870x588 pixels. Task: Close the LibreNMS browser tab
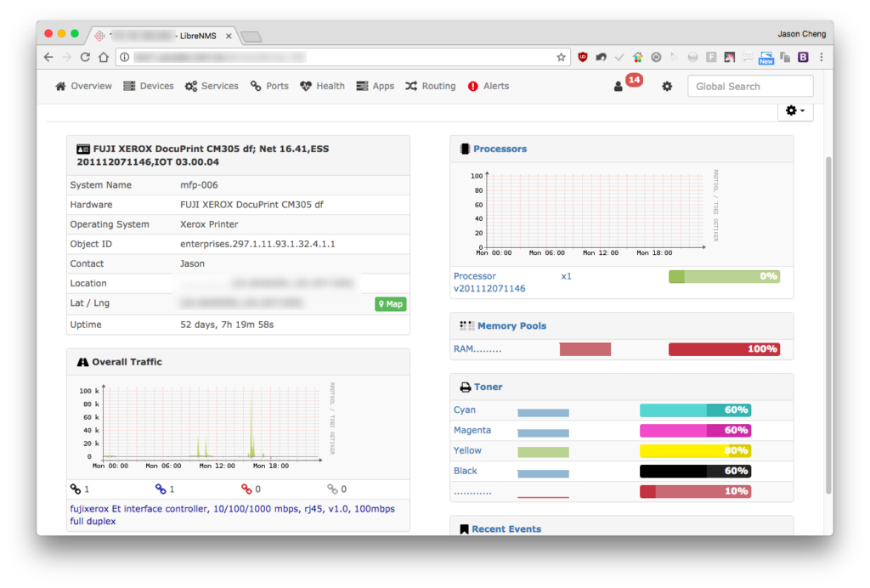tap(229, 36)
